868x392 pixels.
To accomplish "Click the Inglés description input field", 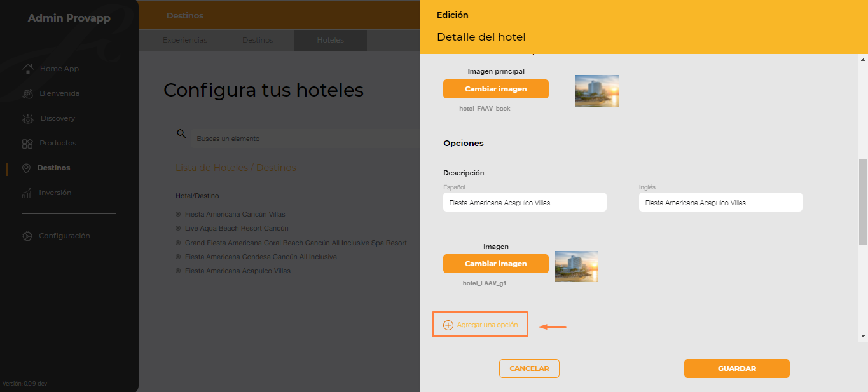I will (x=720, y=203).
